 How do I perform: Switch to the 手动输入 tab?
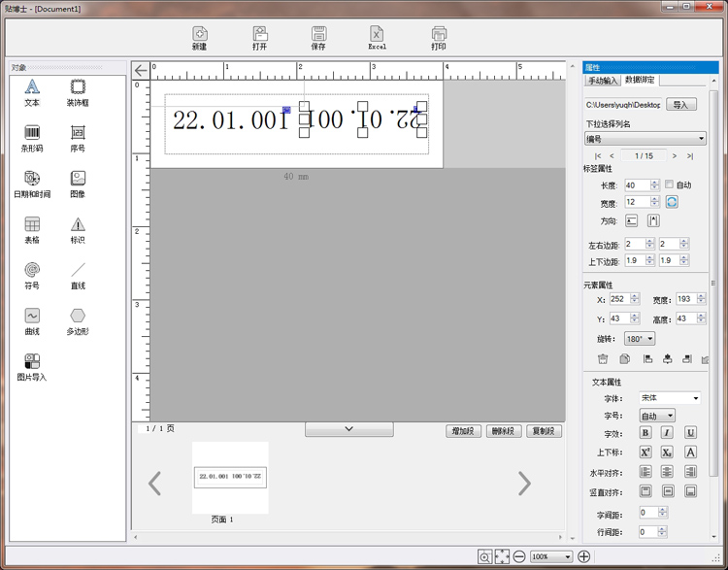pyautogui.click(x=602, y=81)
